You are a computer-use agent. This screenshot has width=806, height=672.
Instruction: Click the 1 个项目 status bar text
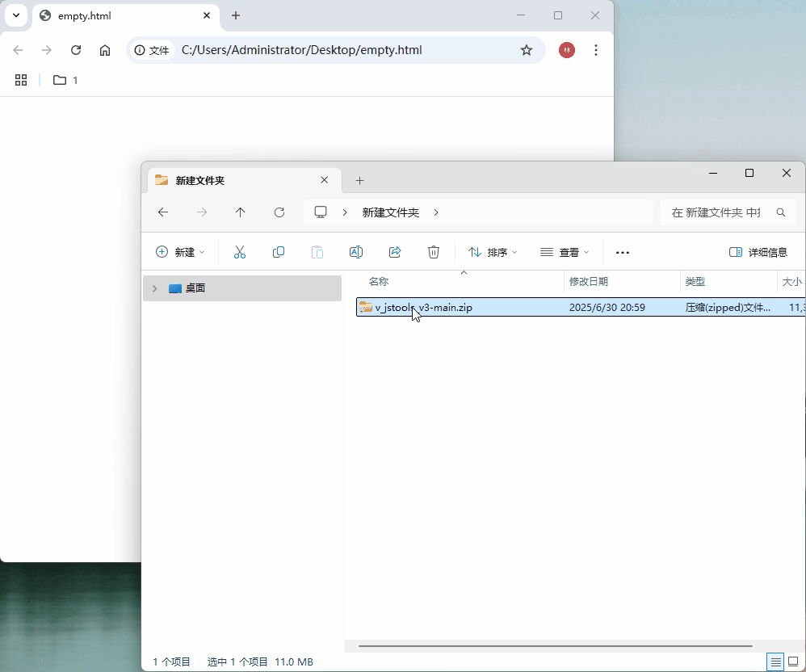point(172,661)
